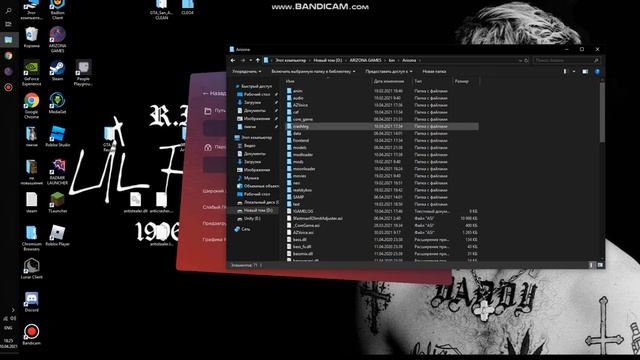The height and width of the screenshot is (360, 640).
Task: Select the MediaGet desktop icon
Action: 57,103
